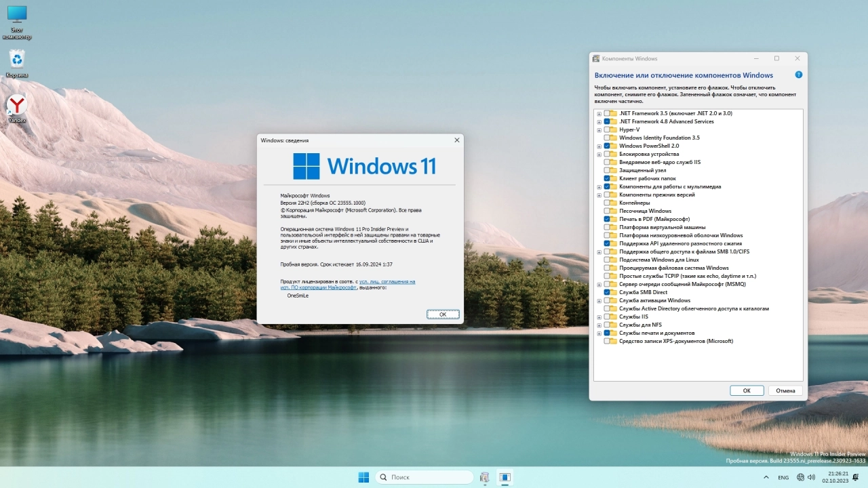Uncheck the Служба SMB Direct checkbox

pos(606,292)
